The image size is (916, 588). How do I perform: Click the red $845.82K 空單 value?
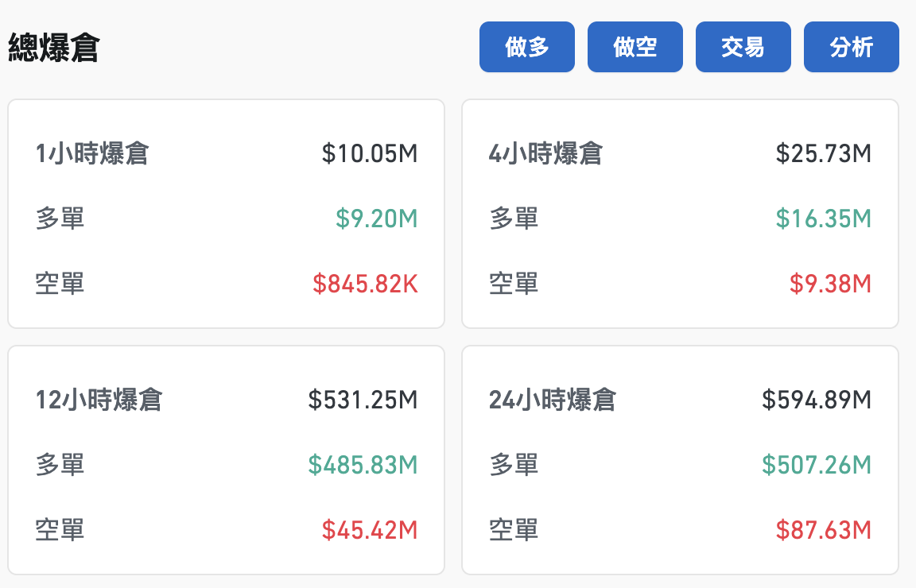[365, 283]
